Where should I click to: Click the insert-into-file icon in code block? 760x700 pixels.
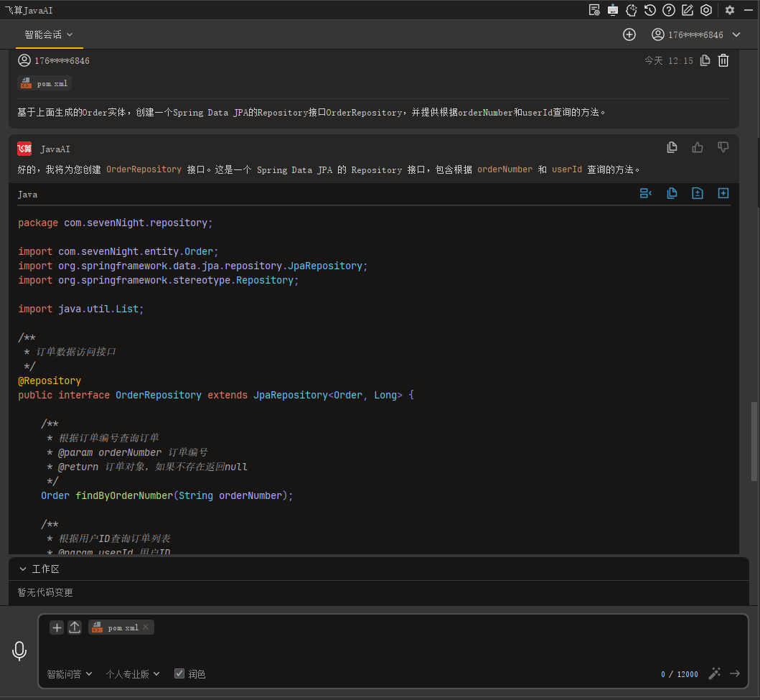point(698,193)
